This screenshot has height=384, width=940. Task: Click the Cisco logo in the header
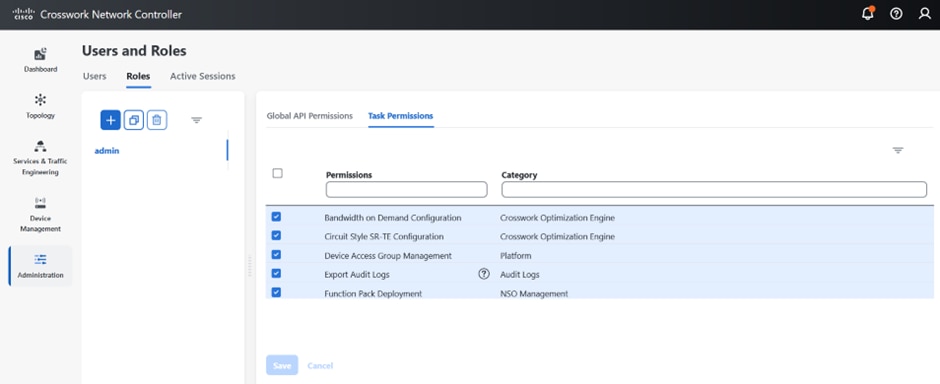23,14
